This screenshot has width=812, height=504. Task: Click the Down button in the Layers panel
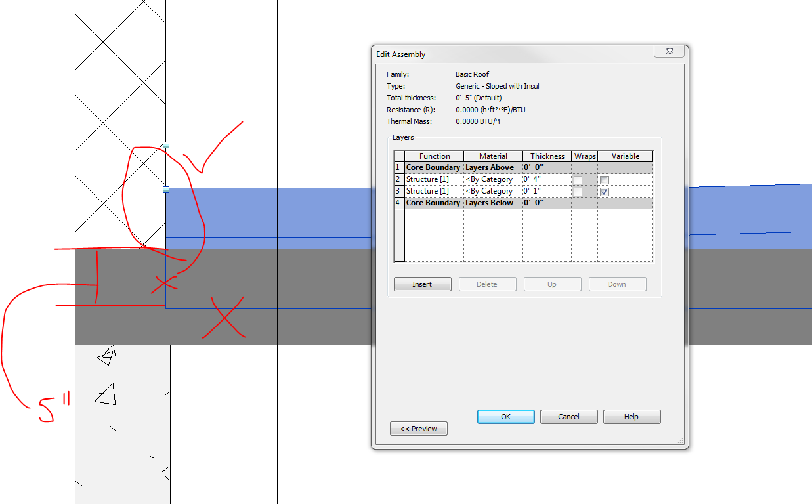click(x=617, y=283)
